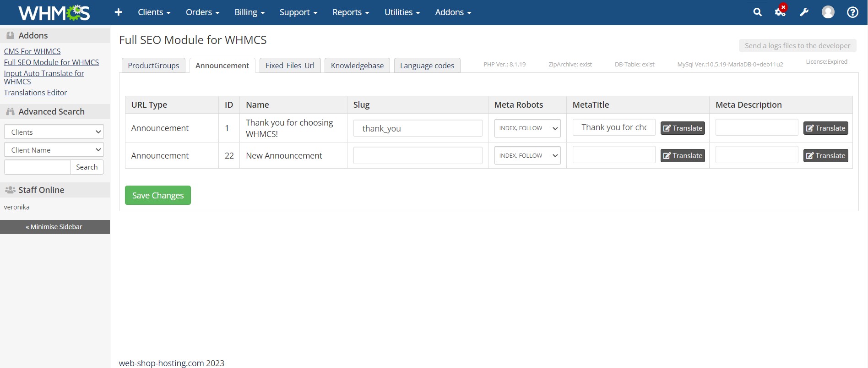868x368 pixels.
Task: Open the Addons menu
Action: coord(453,12)
